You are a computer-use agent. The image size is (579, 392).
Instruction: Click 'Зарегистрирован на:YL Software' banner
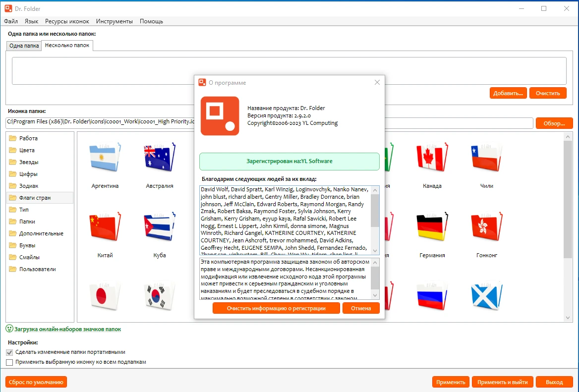click(289, 161)
